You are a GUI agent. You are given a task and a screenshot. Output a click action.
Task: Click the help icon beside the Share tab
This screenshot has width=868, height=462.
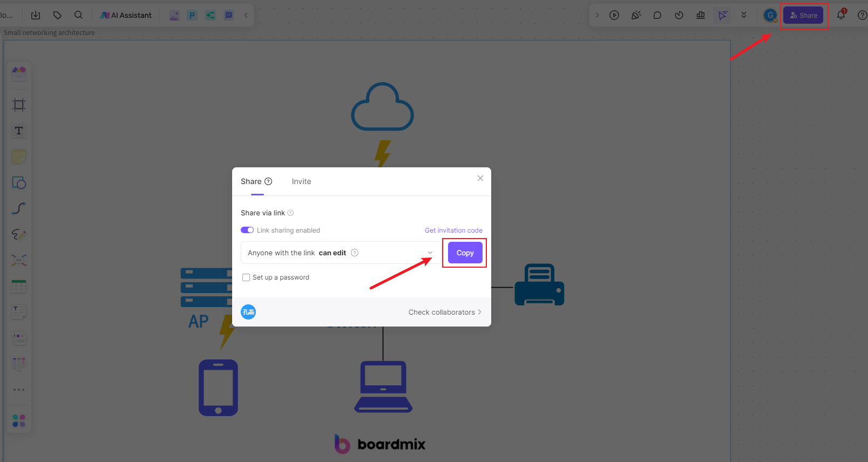268,181
